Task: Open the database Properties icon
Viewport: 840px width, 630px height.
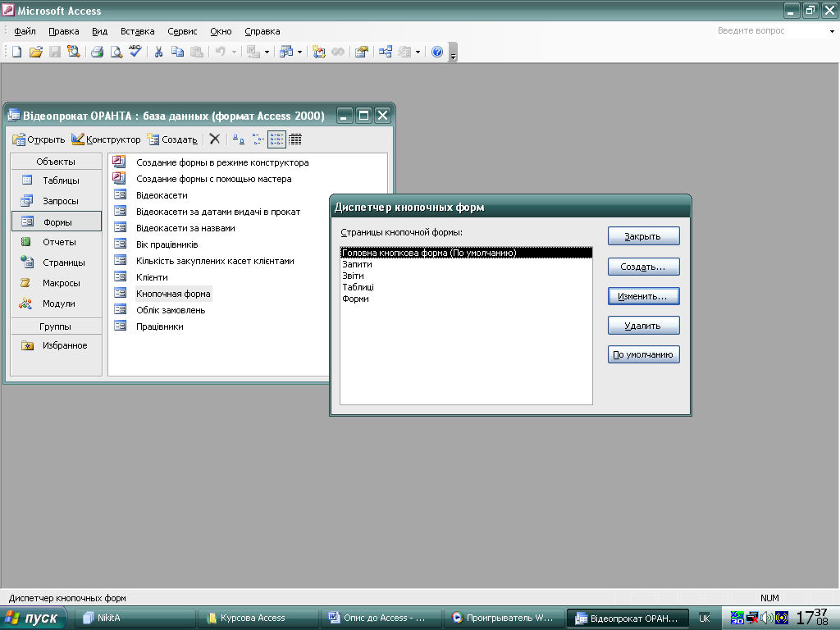Action: coord(362,52)
